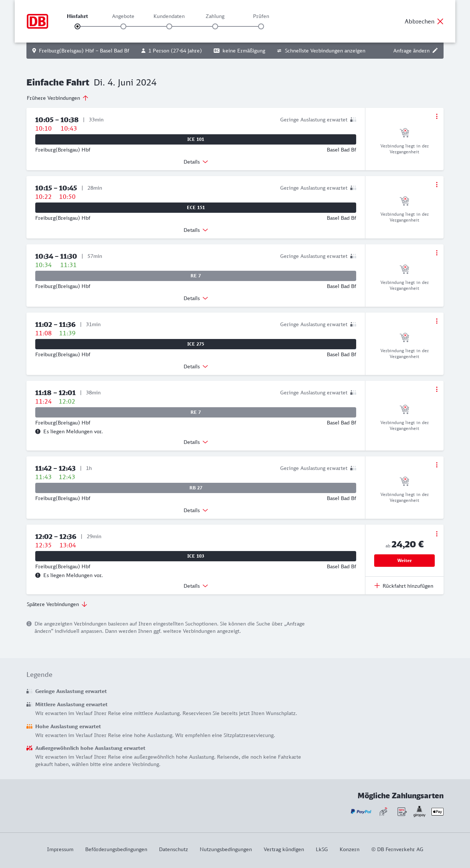Expand Details for ECE 151 connection

[x=196, y=230]
